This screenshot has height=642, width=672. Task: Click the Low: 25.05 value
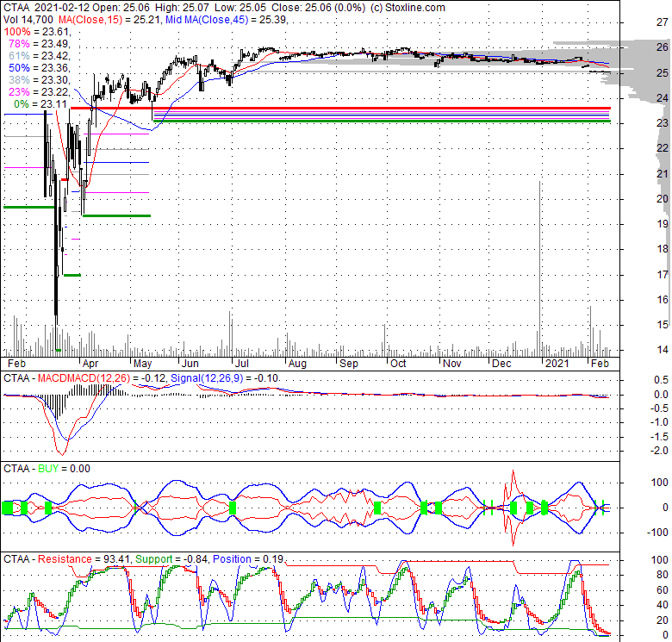point(240,8)
